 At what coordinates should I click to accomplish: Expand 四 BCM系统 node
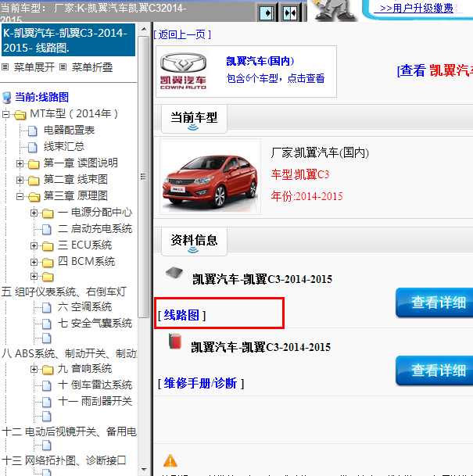(x=34, y=262)
